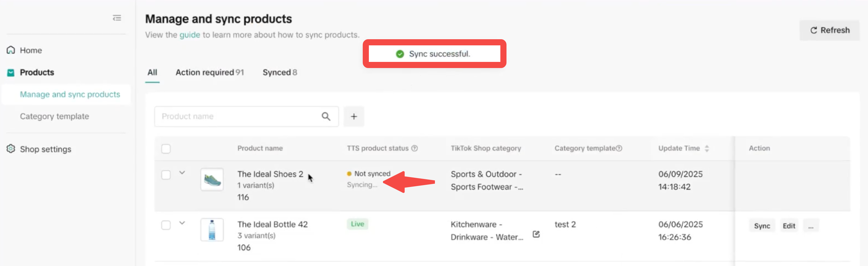Expand The Ideal Bottle 42 variants
The height and width of the screenshot is (266, 868).
[x=182, y=223]
